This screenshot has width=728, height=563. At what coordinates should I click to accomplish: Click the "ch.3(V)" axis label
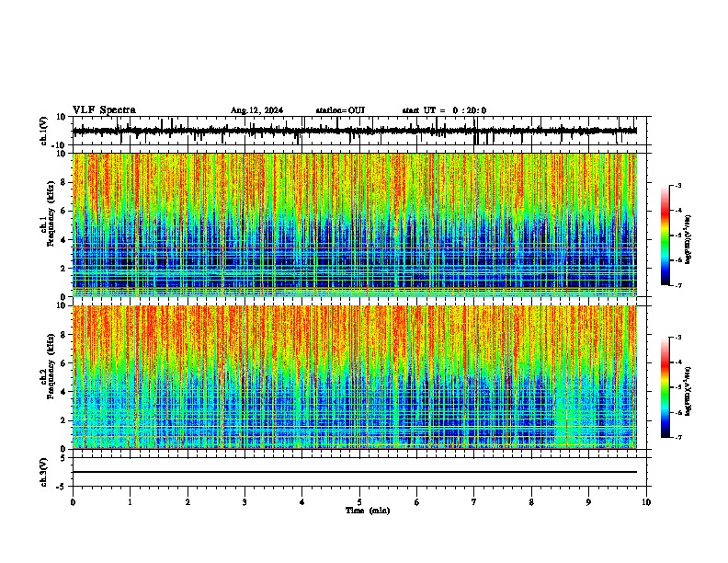coord(44,472)
